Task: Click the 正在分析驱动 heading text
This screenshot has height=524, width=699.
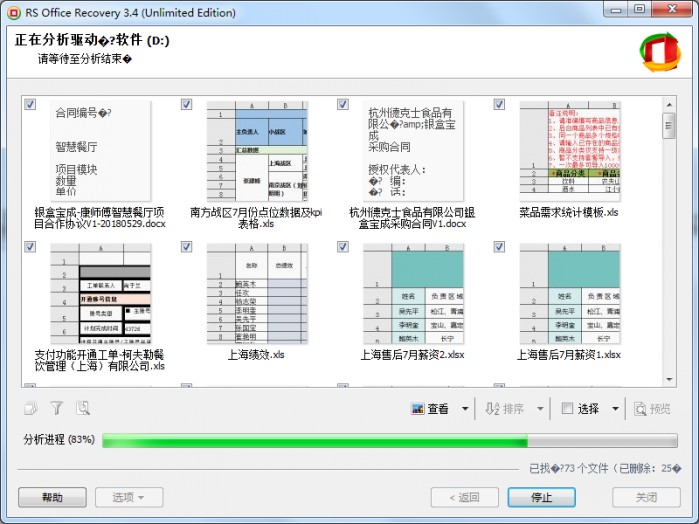Action: [x=92, y=40]
